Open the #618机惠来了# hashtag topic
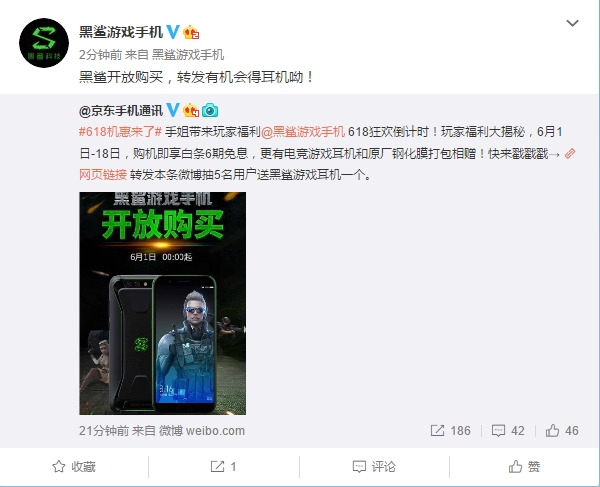This screenshot has width=600, height=487. 120,132
